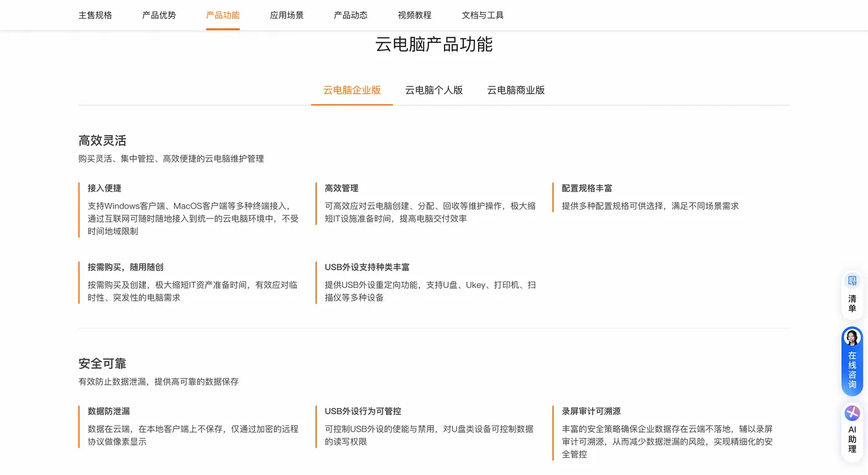Click the 按需购买，随用随创 feature title
868x475 pixels.
pyautogui.click(x=126, y=267)
